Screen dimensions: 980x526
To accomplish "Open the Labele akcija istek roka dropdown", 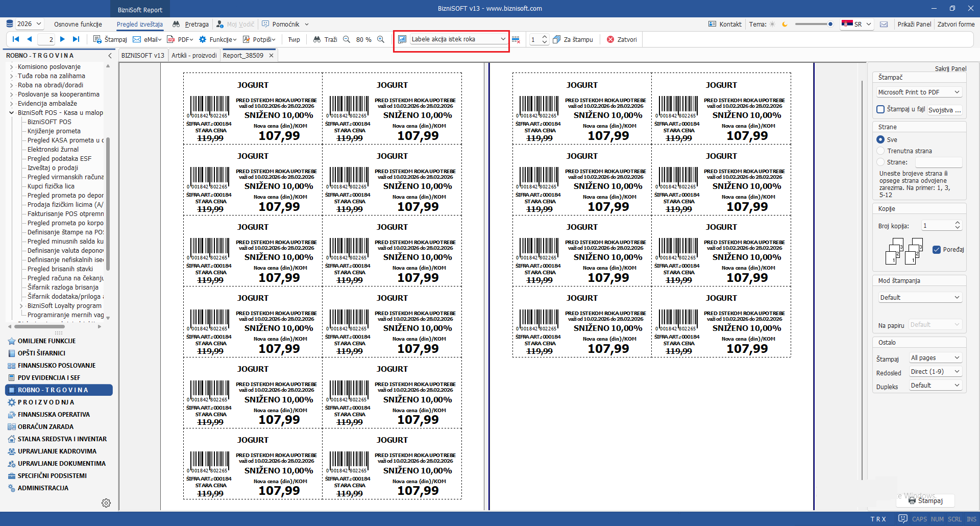I will click(x=503, y=39).
